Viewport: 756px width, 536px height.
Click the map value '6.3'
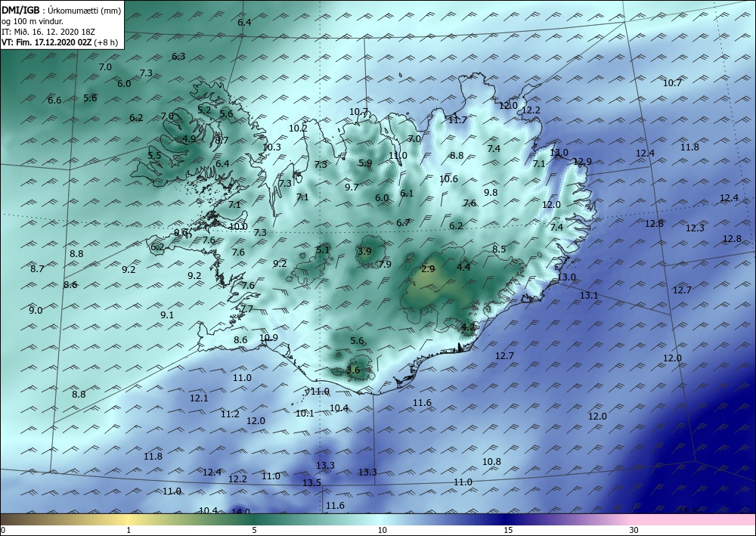pyautogui.click(x=178, y=57)
